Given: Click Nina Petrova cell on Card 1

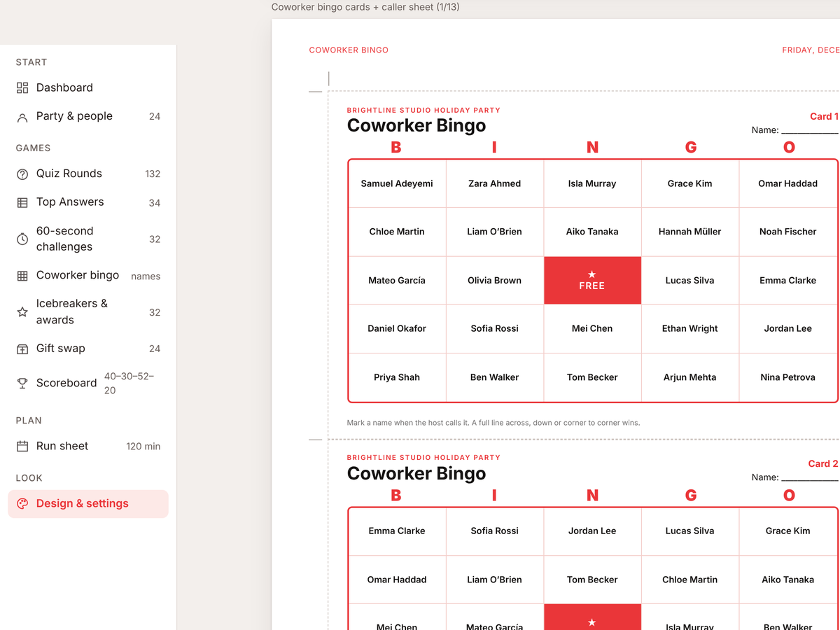Looking at the screenshot, I should 788,377.
